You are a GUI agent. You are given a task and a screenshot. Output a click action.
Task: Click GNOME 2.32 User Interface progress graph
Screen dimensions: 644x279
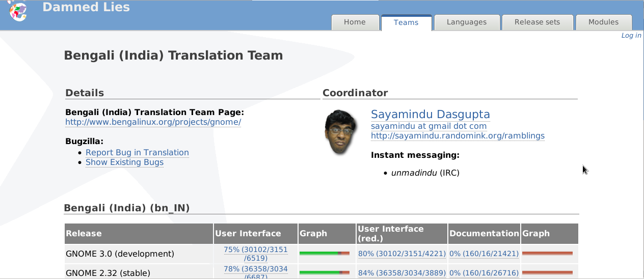(325, 273)
